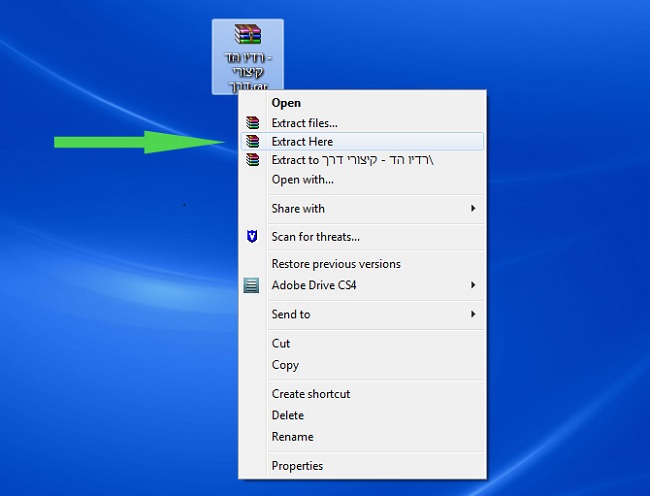Open the Send to submenu
Viewport: 650px width, 496px height.
pyautogui.click(x=362, y=314)
